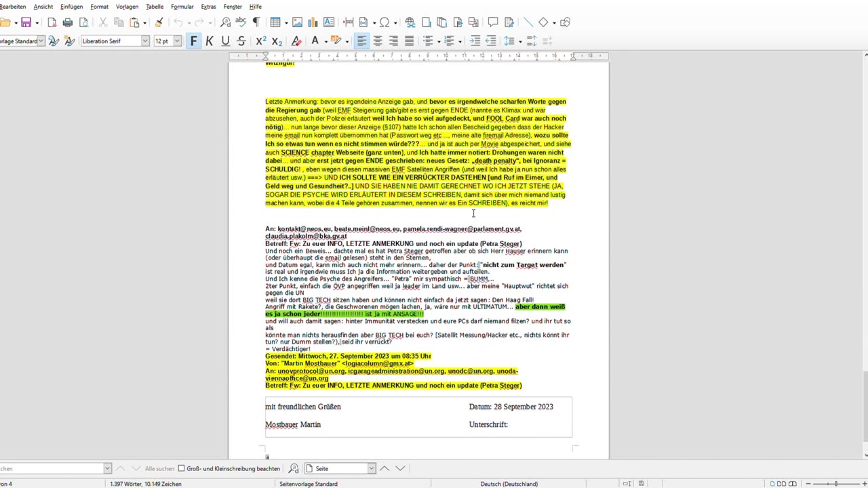The image size is (868, 488).
Task: Open the Ansicht menu
Action: tap(43, 7)
